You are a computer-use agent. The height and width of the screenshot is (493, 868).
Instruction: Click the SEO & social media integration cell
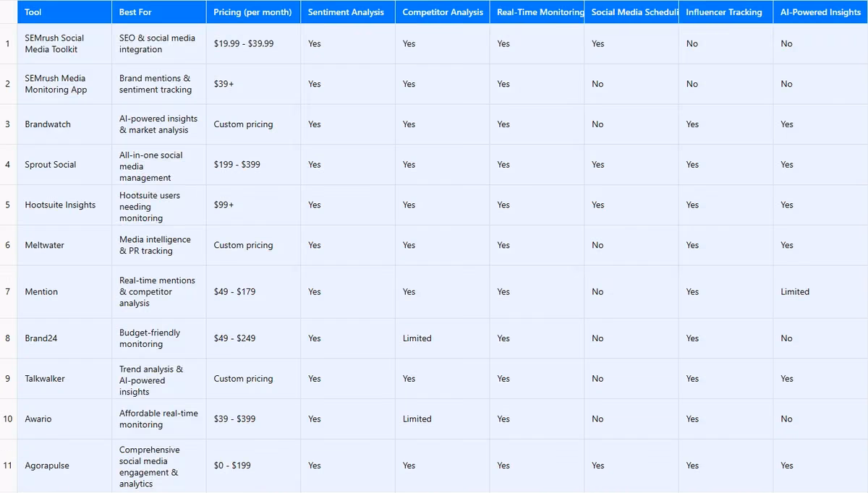[159, 43]
